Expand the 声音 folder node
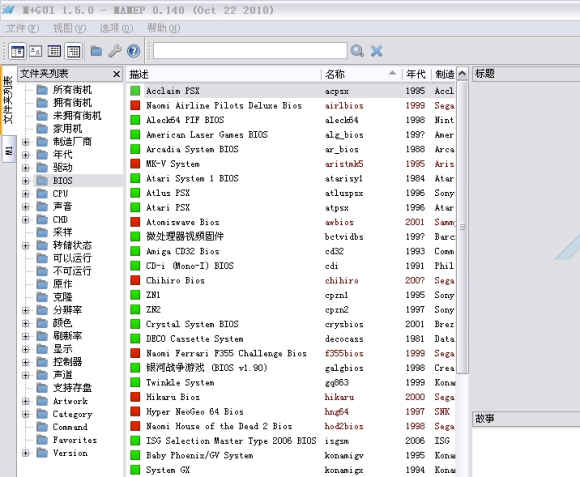The image size is (580, 477). pos(26,207)
